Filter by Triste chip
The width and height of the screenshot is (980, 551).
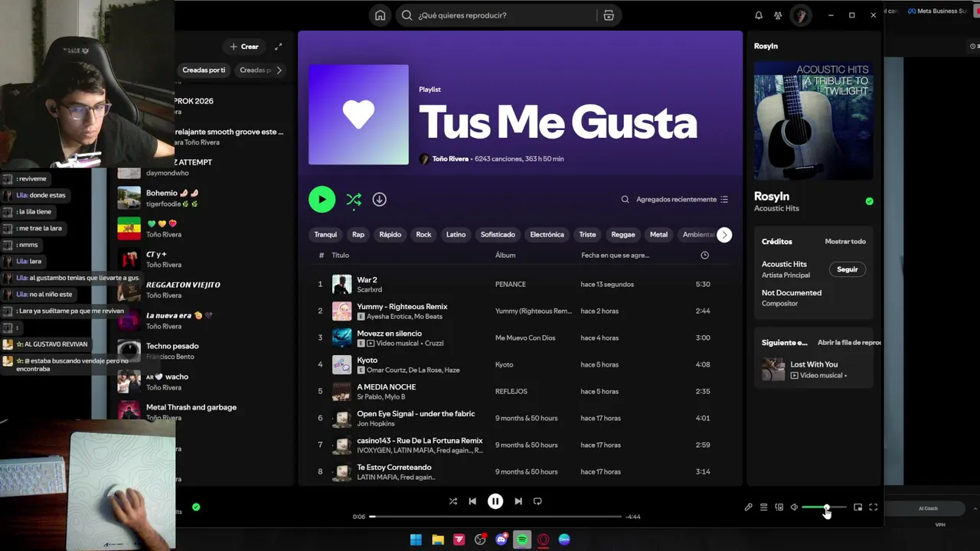point(587,235)
